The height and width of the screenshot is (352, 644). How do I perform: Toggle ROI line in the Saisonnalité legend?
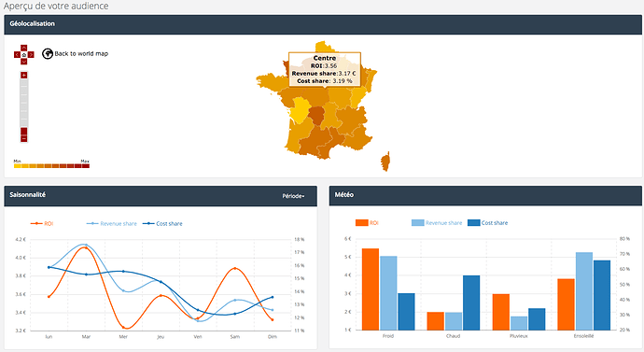(x=42, y=223)
